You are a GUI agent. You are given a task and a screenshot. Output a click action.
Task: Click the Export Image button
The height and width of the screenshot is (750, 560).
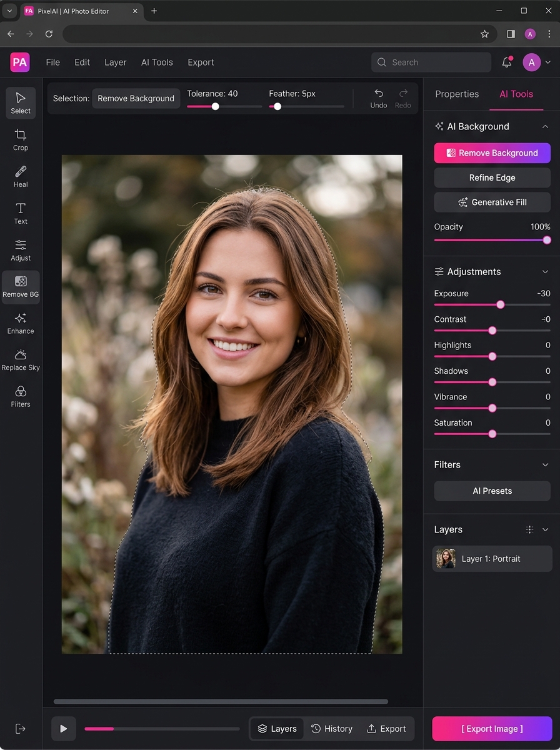point(492,729)
